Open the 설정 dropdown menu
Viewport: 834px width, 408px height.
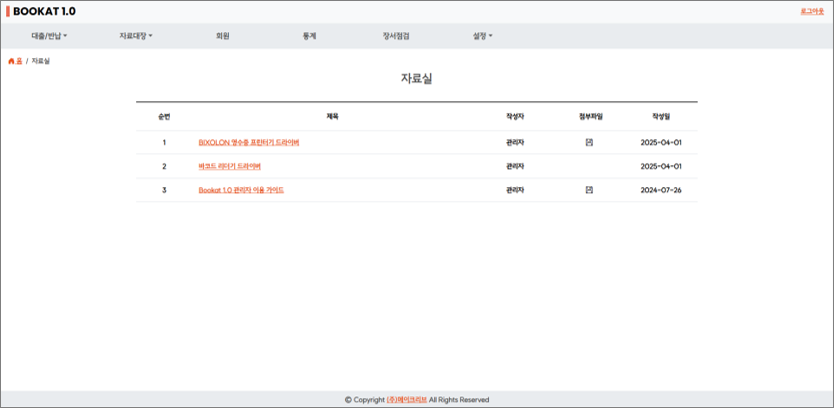tap(482, 36)
